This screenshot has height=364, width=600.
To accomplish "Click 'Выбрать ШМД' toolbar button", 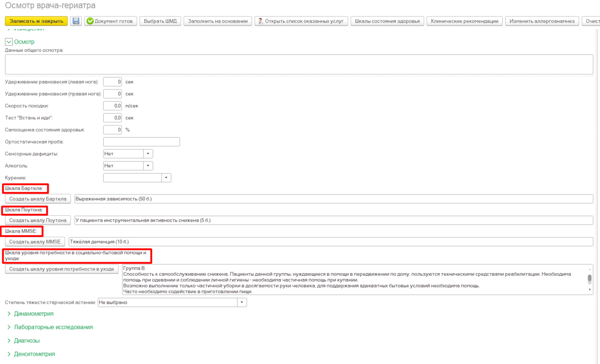I will click(x=160, y=21).
